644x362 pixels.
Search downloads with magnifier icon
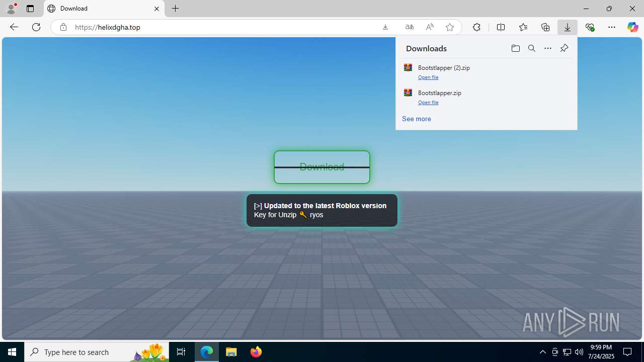click(x=531, y=48)
